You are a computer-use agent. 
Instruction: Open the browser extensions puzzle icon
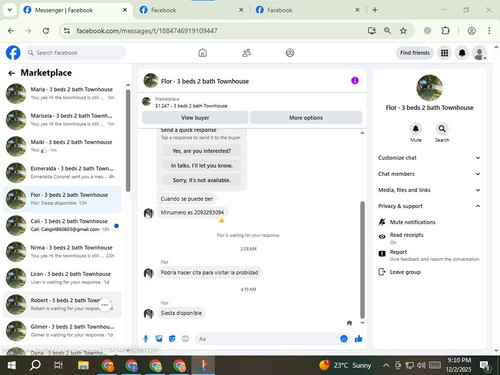coord(445,31)
